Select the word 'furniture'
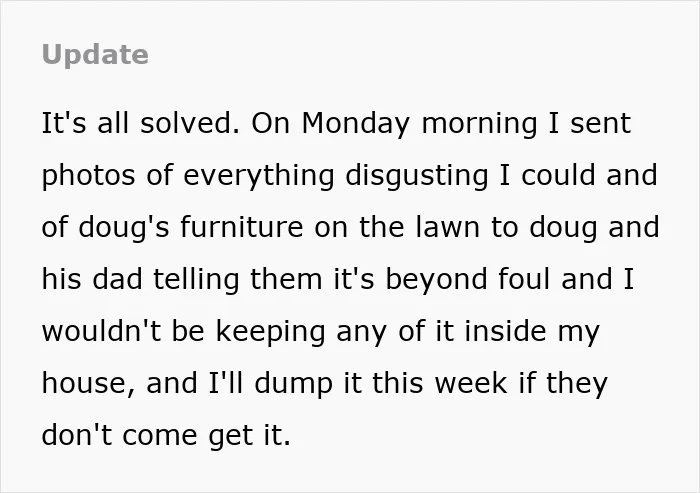 pos(242,227)
